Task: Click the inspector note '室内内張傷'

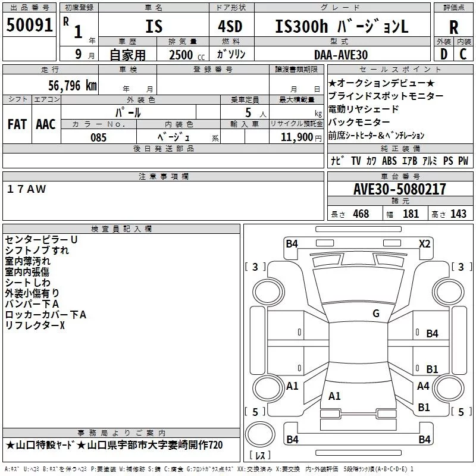Action: click(x=27, y=272)
